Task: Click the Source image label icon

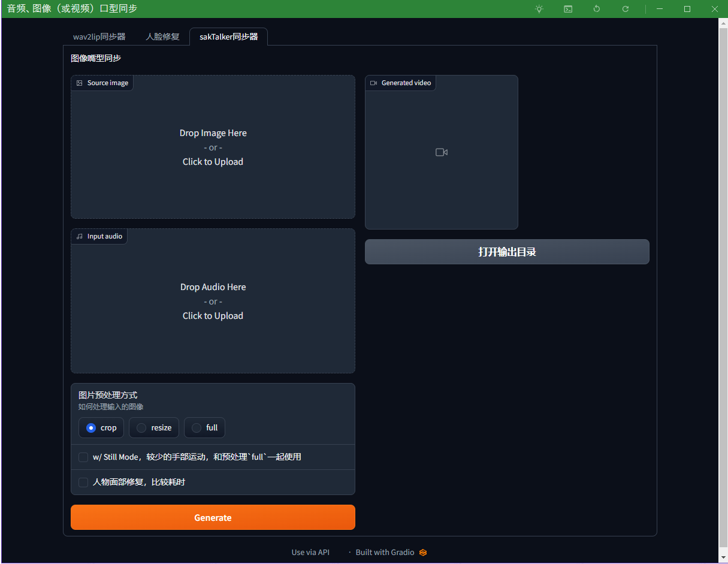Action: click(80, 83)
